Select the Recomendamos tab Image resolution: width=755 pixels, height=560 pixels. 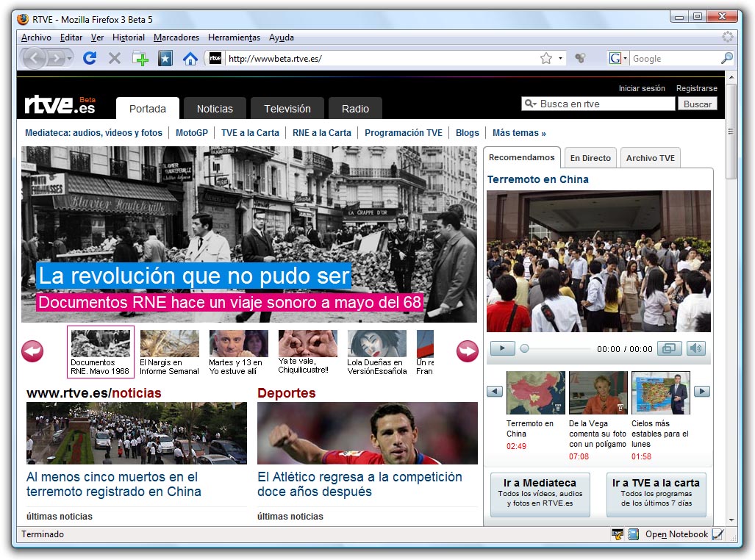point(521,157)
